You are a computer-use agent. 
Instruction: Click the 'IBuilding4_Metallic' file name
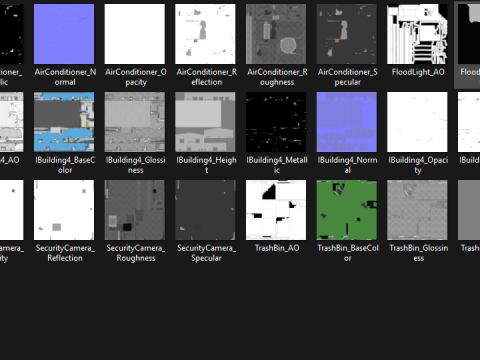(x=277, y=165)
